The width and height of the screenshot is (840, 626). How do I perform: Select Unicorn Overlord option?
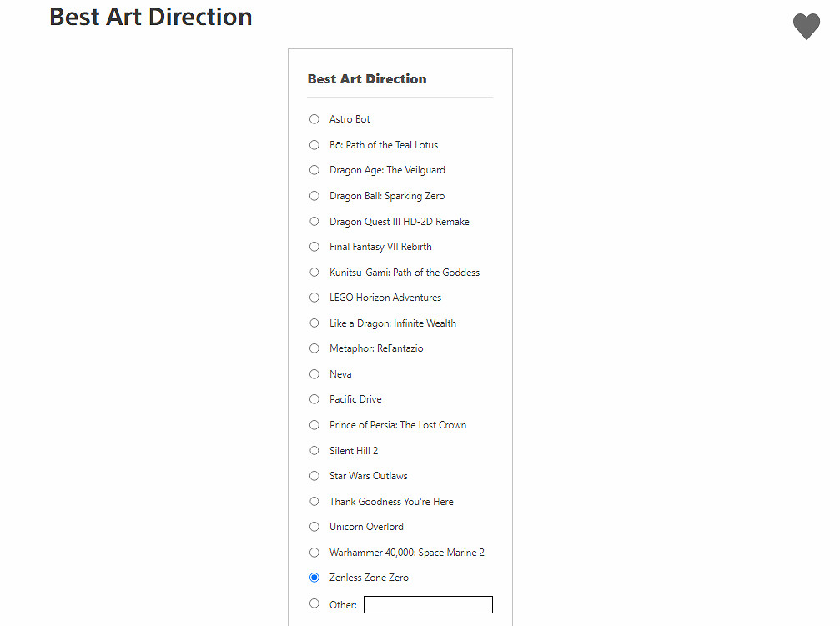tap(314, 527)
